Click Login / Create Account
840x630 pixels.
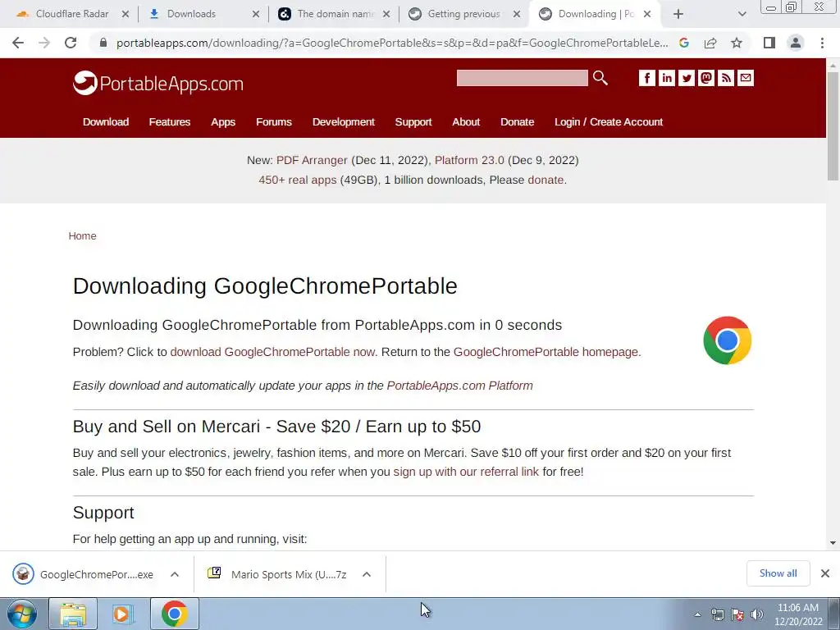click(x=609, y=122)
